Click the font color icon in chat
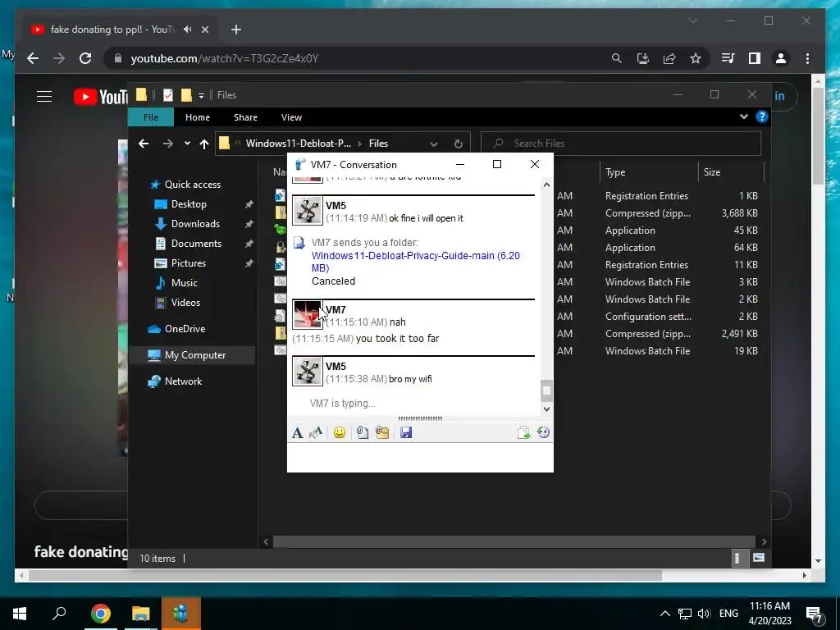Image resolution: width=840 pixels, height=630 pixels. tap(316, 432)
